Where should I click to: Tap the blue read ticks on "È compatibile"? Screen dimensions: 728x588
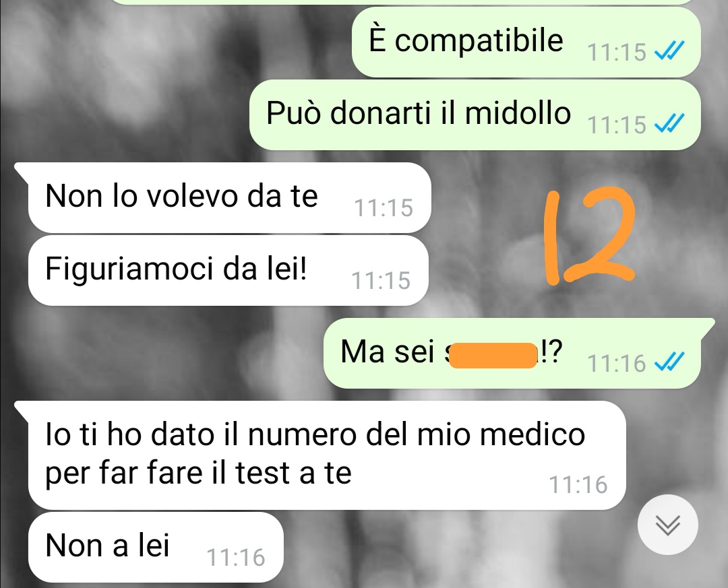point(669,51)
